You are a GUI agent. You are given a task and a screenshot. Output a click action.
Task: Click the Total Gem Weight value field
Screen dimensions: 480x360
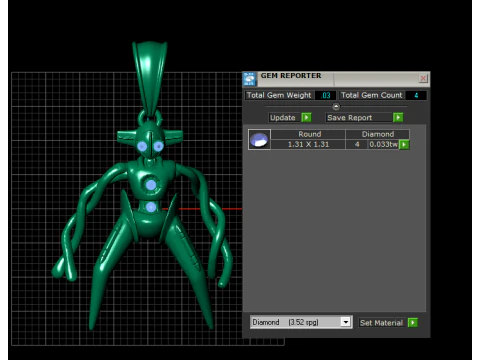coord(325,95)
